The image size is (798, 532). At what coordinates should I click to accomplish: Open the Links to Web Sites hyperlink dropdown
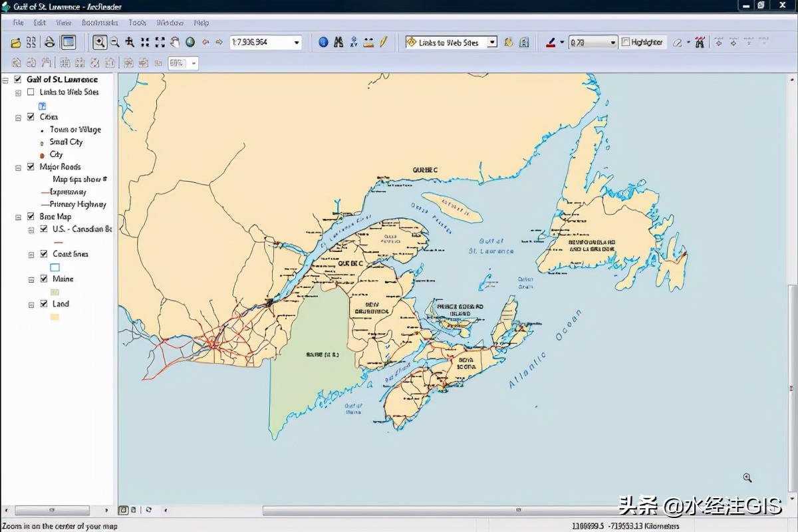tap(492, 41)
